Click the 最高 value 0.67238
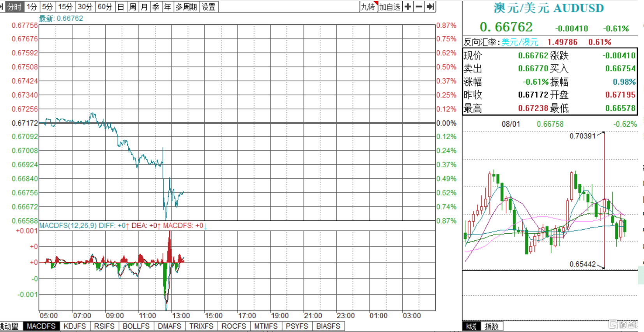 [x=533, y=108]
